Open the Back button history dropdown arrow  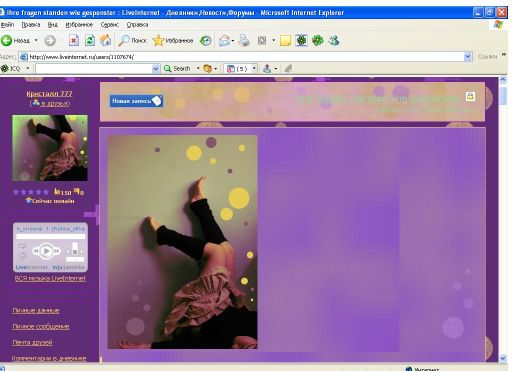(x=36, y=41)
